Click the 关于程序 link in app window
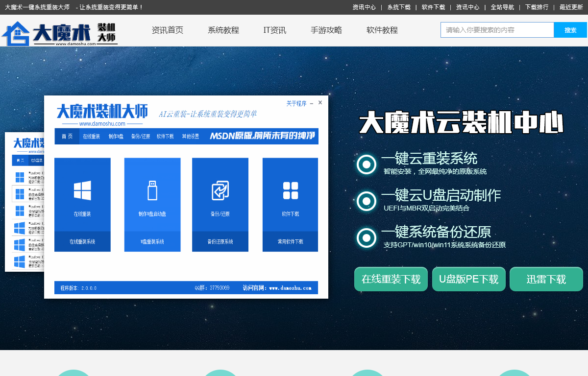 pyautogui.click(x=296, y=103)
